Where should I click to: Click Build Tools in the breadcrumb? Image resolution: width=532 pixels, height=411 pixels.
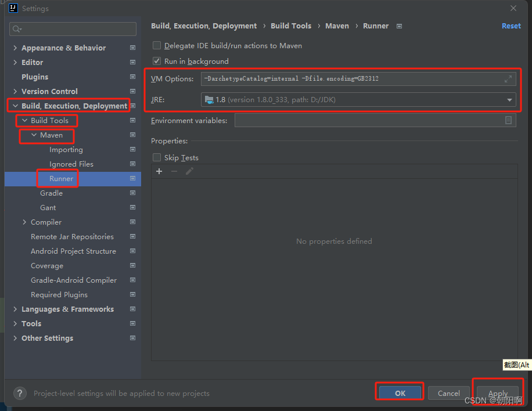click(x=291, y=26)
